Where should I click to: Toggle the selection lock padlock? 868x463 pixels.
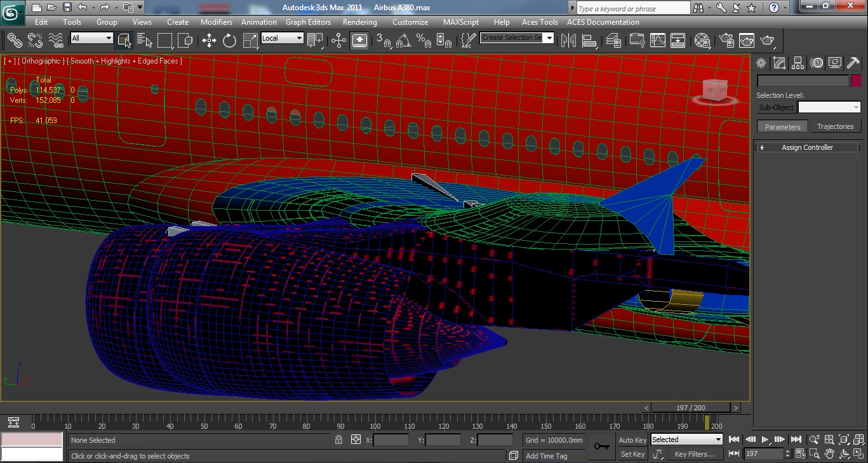[339, 440]
